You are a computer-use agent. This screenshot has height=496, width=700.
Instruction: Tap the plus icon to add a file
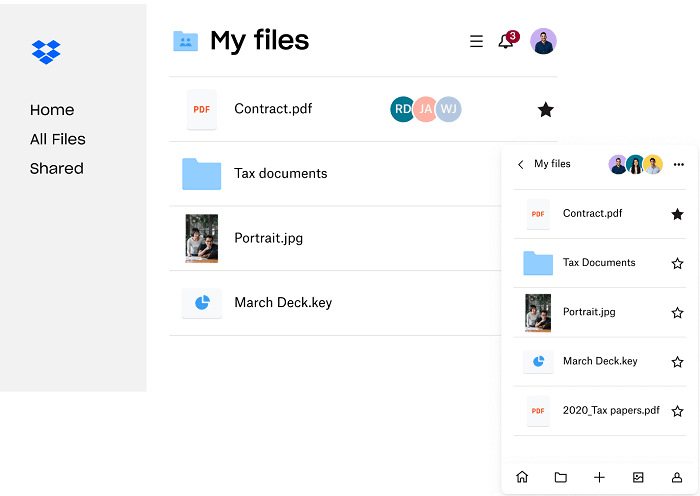tap(599, 477)
